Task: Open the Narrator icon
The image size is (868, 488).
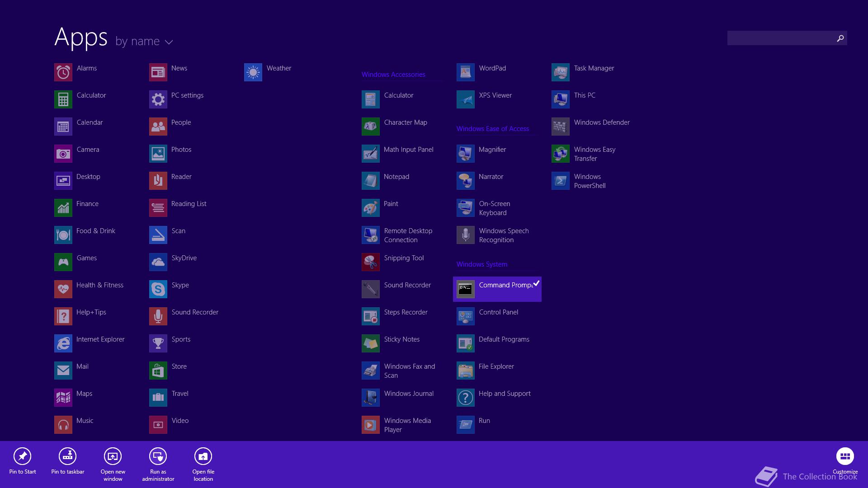Action: [466, 181]
